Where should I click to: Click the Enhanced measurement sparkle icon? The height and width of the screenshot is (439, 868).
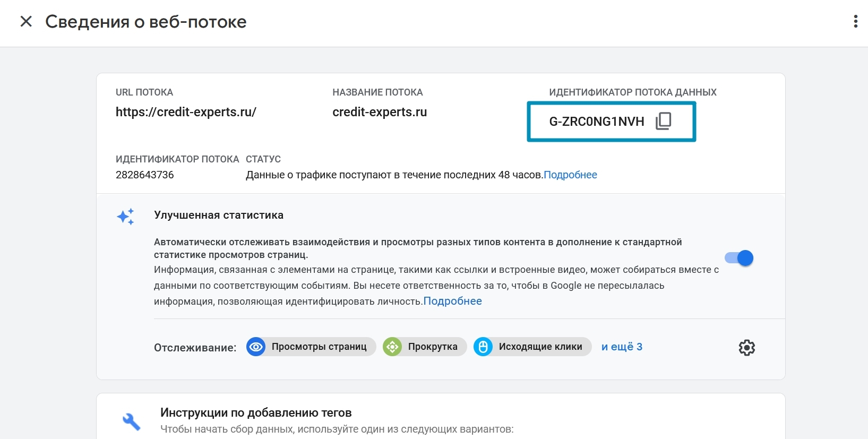click(x=126, y=217)
